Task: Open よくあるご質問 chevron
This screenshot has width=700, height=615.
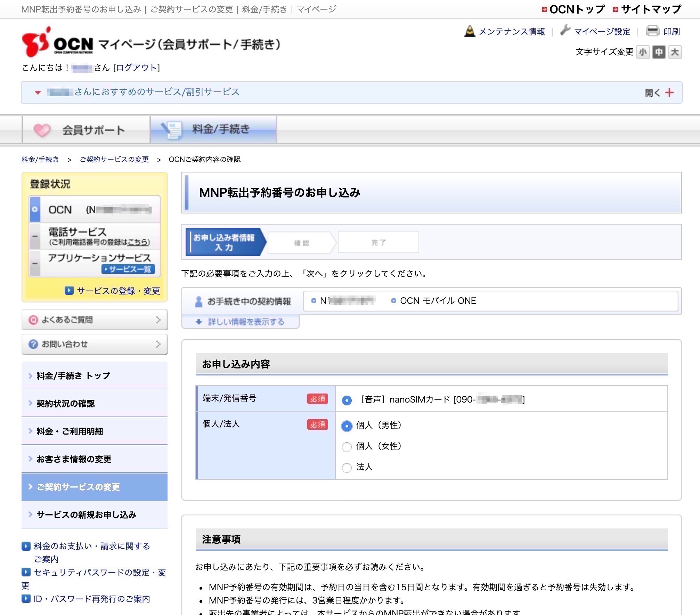Action: tap(158, 320)
